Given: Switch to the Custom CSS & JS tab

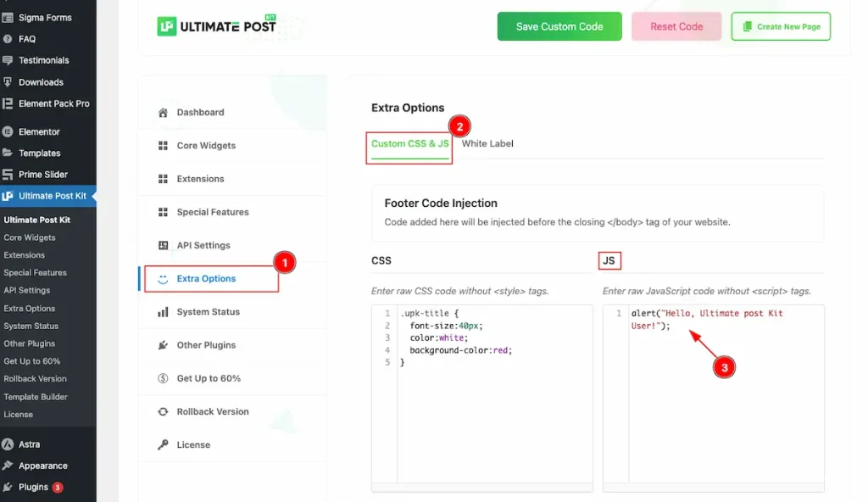Looking at the screenshot, I should pyautogui.click(x=409, y=144).
